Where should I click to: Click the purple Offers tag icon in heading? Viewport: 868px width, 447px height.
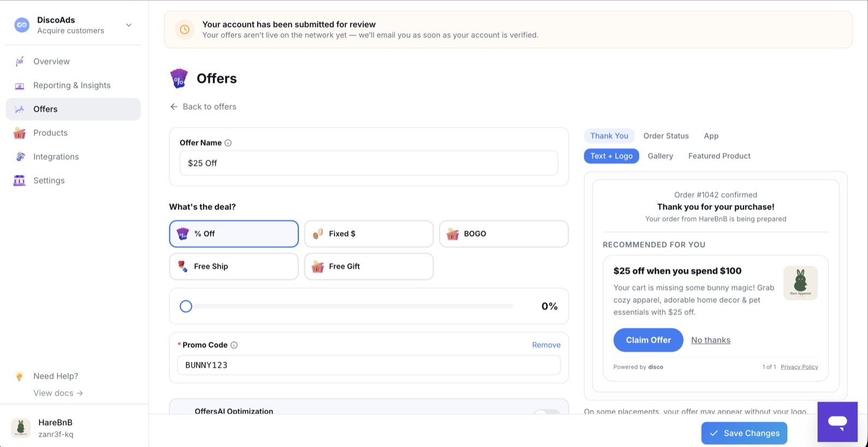point(179,78)
